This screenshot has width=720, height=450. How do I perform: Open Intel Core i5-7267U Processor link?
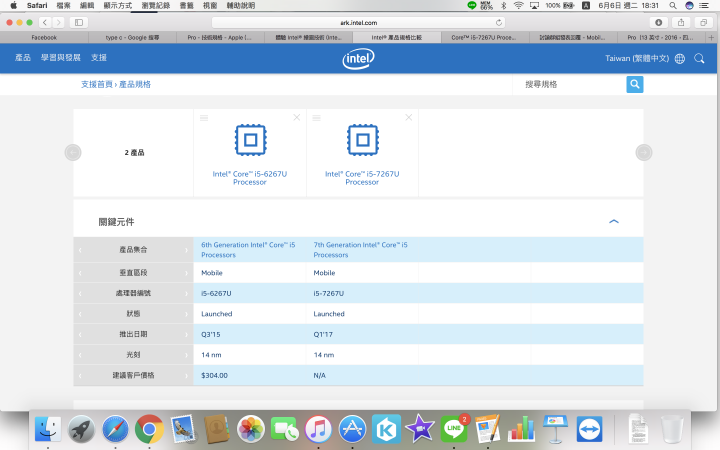[362, 178]
